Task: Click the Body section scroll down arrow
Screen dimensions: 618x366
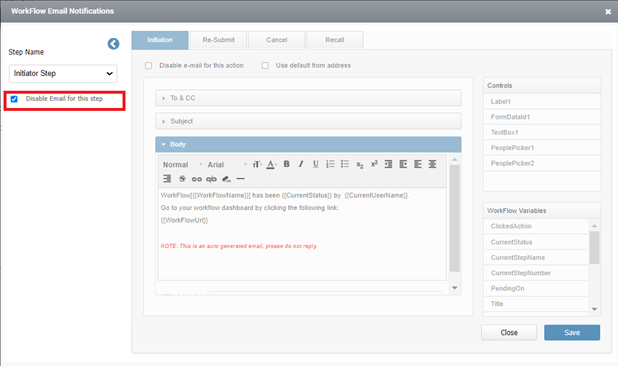Action: pos(454,288)
